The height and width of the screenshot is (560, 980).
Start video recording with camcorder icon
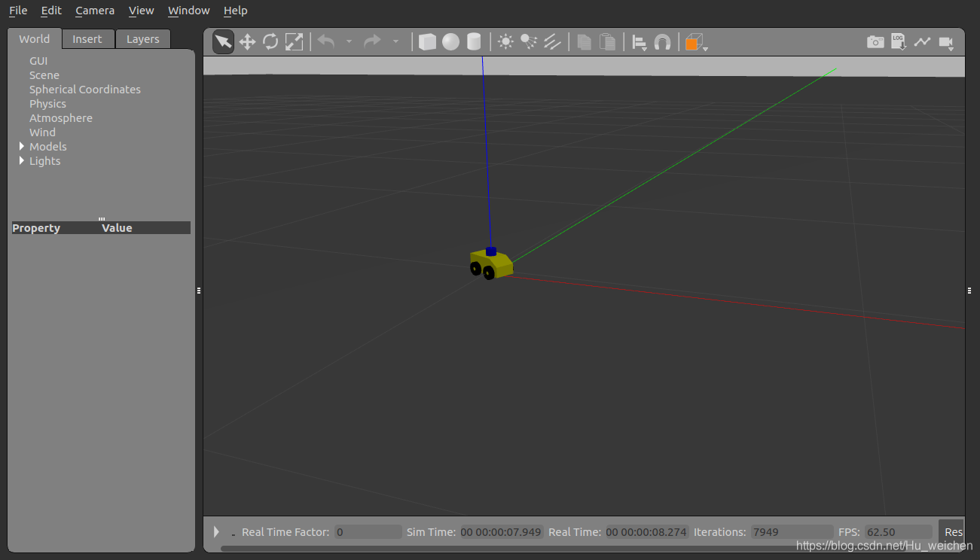coord(947,43)
